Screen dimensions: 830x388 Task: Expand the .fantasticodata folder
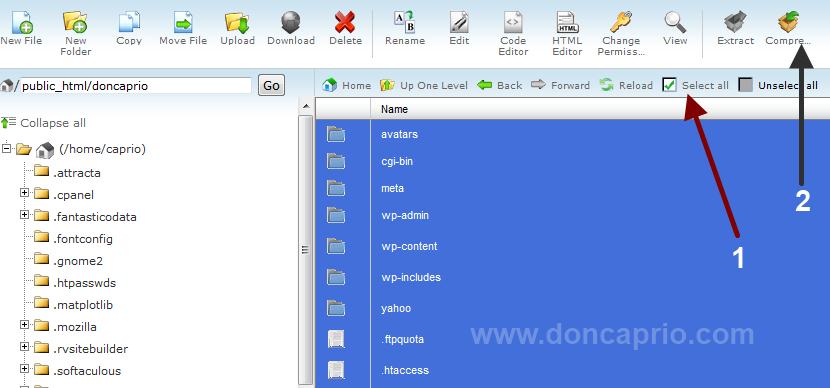(x=24, y=215)
